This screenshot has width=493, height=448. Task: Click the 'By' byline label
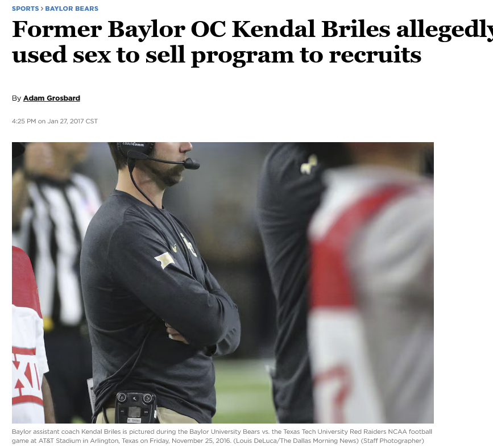[16, 98]
